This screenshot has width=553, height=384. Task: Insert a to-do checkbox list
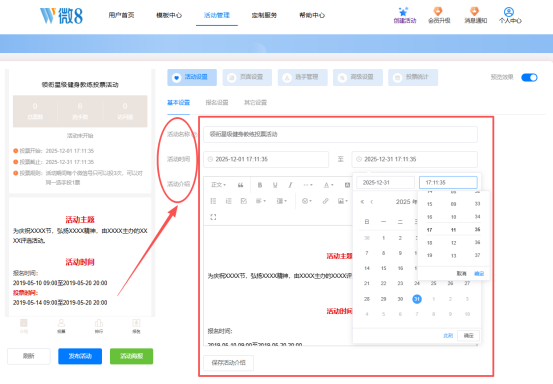point(244,201)
